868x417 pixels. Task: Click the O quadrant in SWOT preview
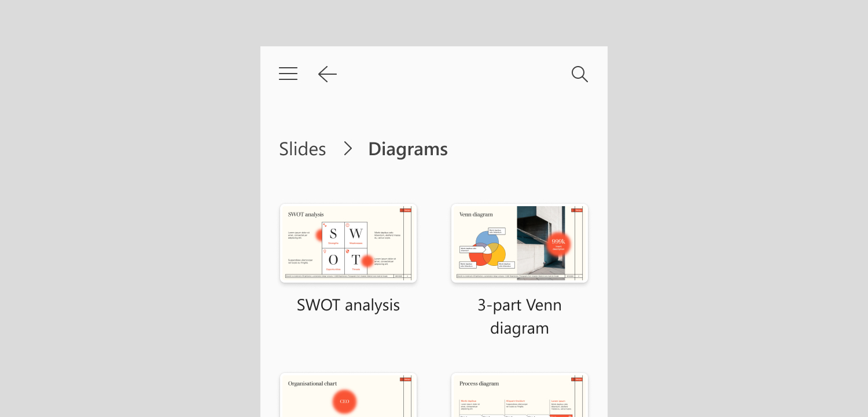[x=333, y=261]
